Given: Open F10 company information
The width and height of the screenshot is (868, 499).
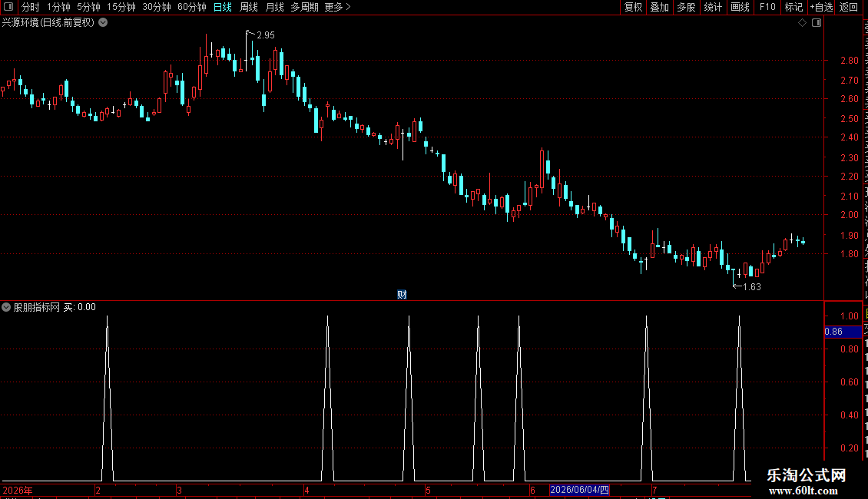Looking at the screenshot, I should (767, 7).
